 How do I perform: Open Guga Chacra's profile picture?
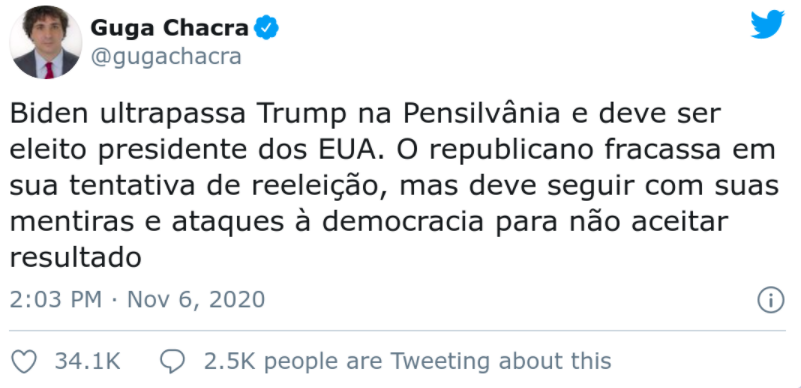click(x=45, y=42)
